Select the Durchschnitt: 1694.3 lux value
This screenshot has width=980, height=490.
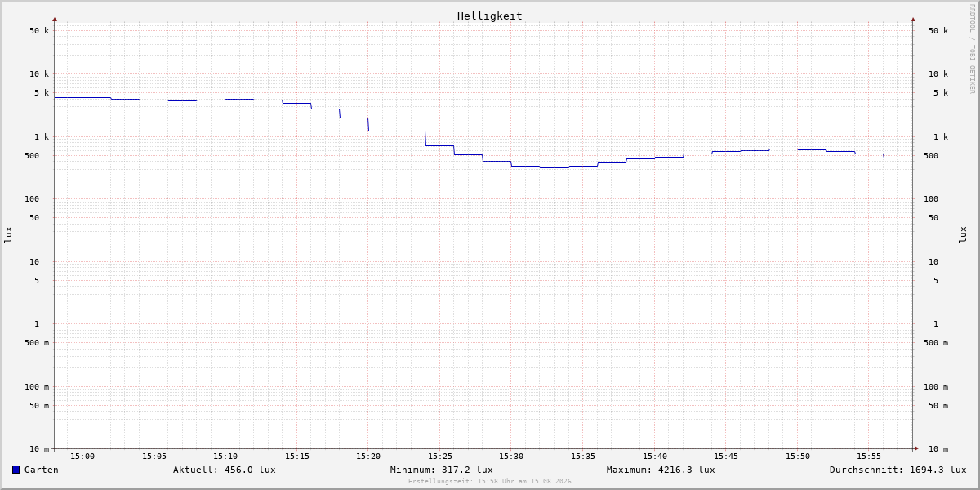point(898,470)
